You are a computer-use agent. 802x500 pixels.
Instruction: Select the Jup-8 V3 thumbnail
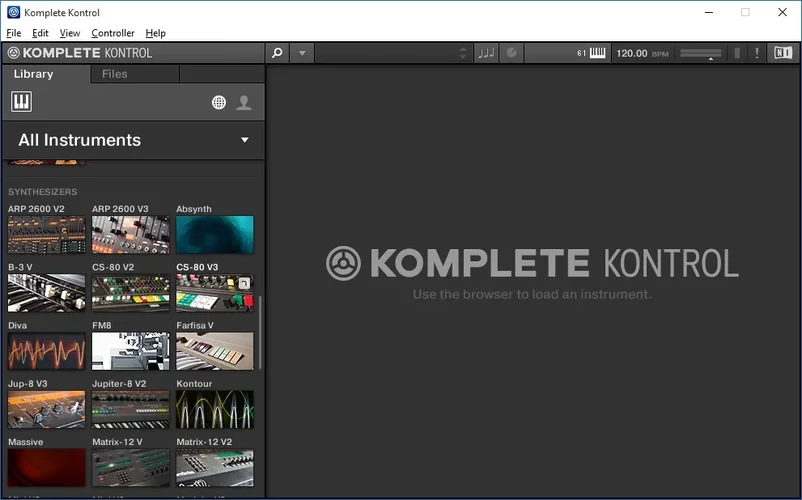pos(47,409)
